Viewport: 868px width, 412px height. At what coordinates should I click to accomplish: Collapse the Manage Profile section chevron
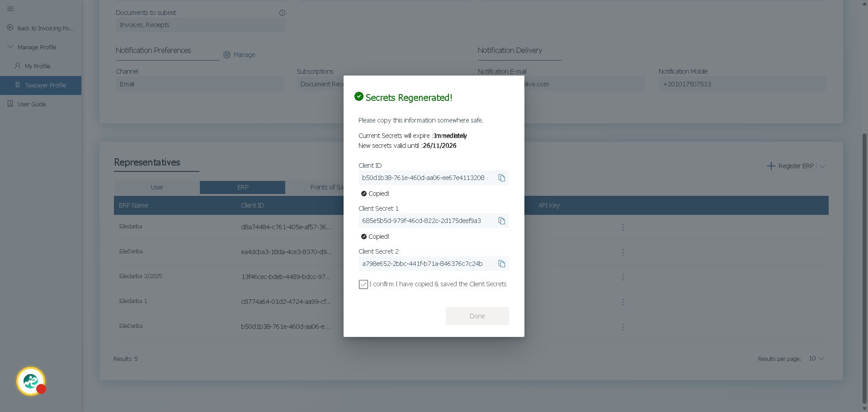[10, 47]
